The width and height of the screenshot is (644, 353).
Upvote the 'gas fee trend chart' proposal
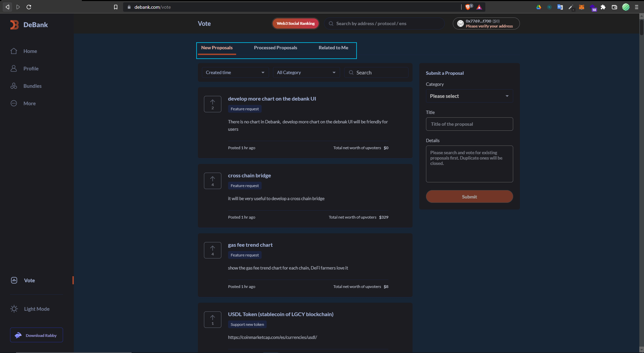(x=212, y=250)
